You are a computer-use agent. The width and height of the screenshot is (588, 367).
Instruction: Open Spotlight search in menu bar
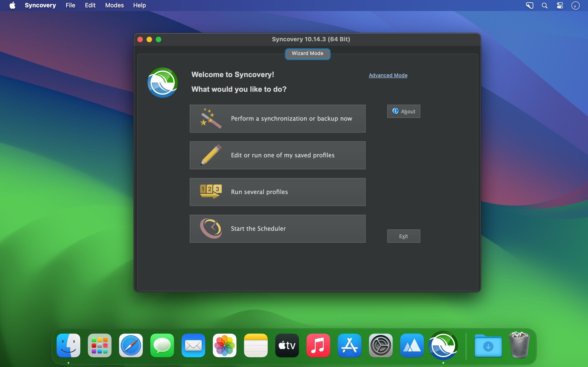click(545, 5)
